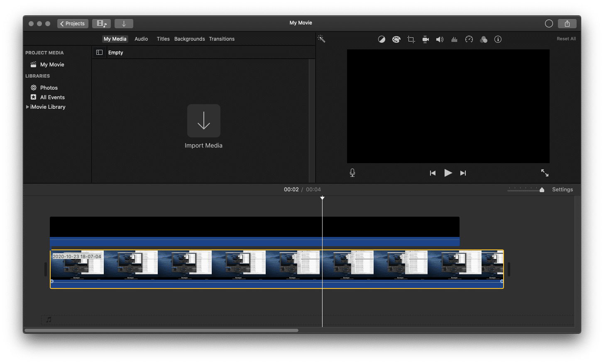Go back to Projects
Screen dimensions: 604x364
coord(73,24)
